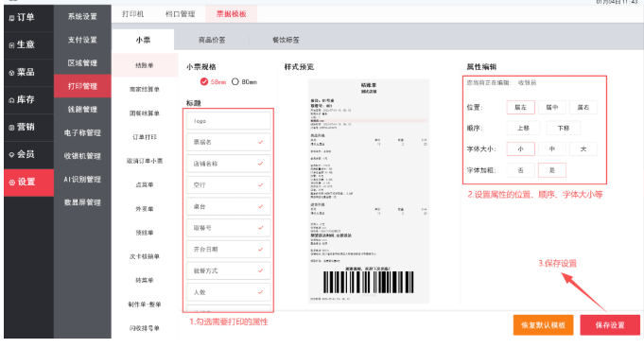Choose 点菜单 receipt type
Viewport: 644px width, 348px height.
point(145,185)
